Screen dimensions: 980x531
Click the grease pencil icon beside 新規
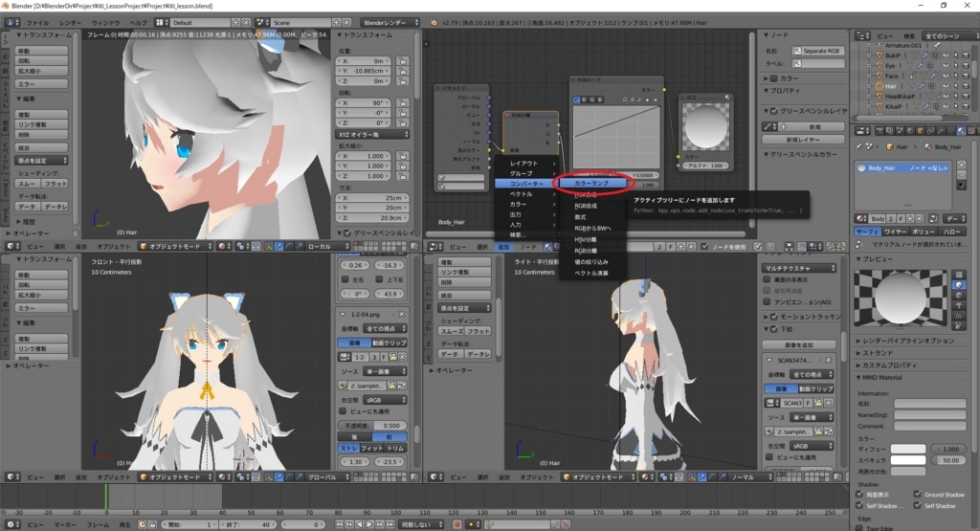point(768,127)
